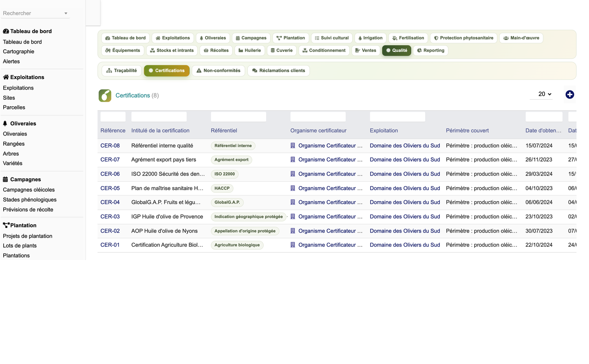Focus the Organisme certificateur filter input

click(x=318, y=117)
